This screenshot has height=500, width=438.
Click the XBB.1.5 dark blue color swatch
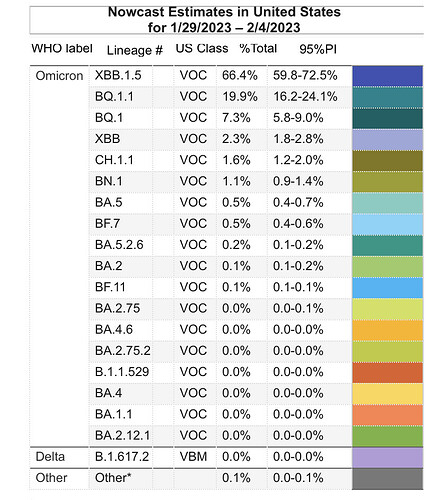(x=387, y=76)
